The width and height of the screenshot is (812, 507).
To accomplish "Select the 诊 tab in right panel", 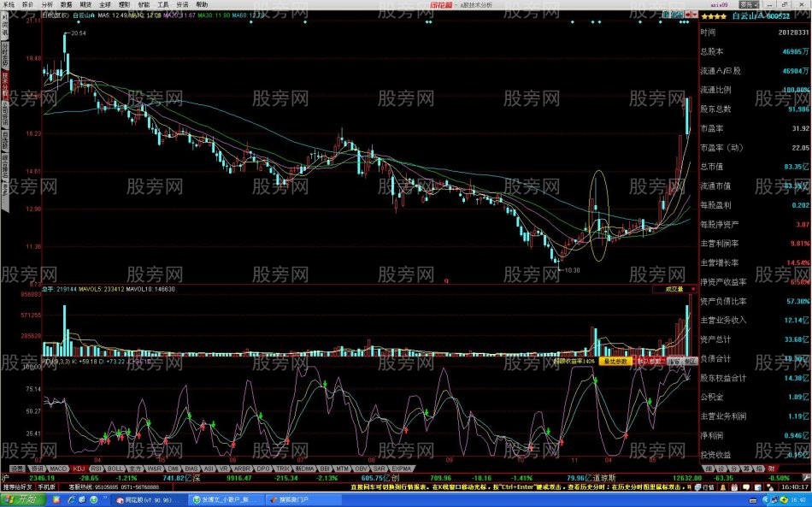I will (721, 469).
